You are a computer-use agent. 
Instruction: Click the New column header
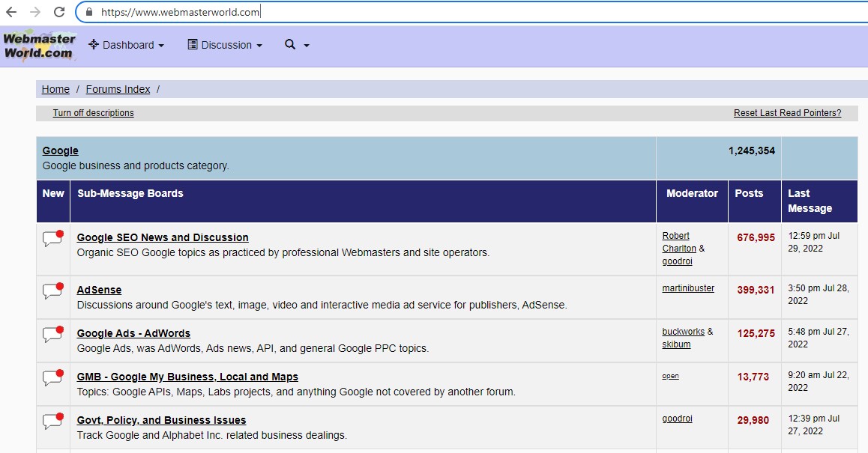(x=53, y=193)
